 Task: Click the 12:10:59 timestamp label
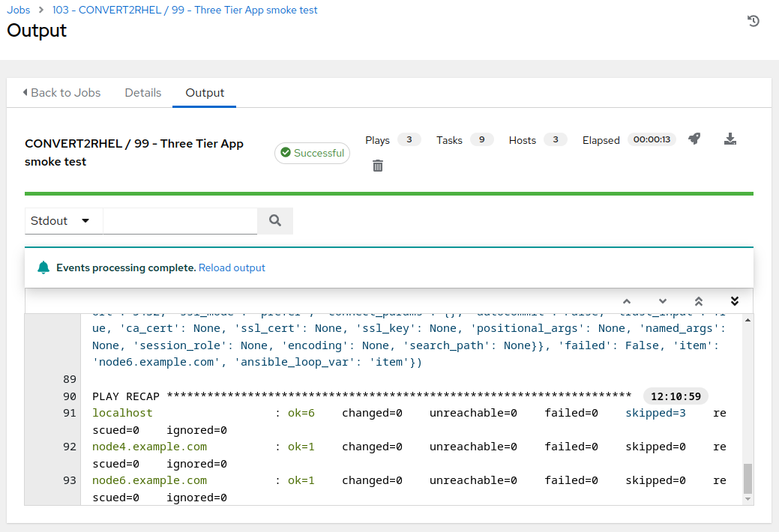(676, 396)
